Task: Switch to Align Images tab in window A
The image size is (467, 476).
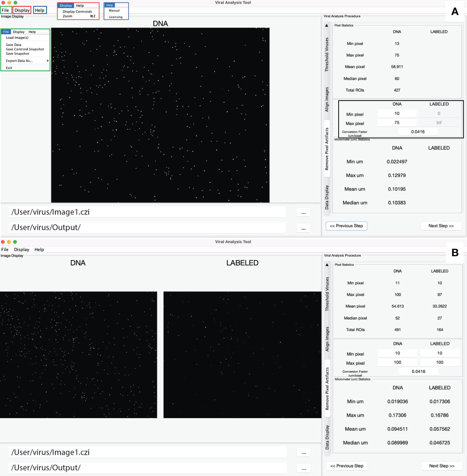Action: click(x=327, y=100)
